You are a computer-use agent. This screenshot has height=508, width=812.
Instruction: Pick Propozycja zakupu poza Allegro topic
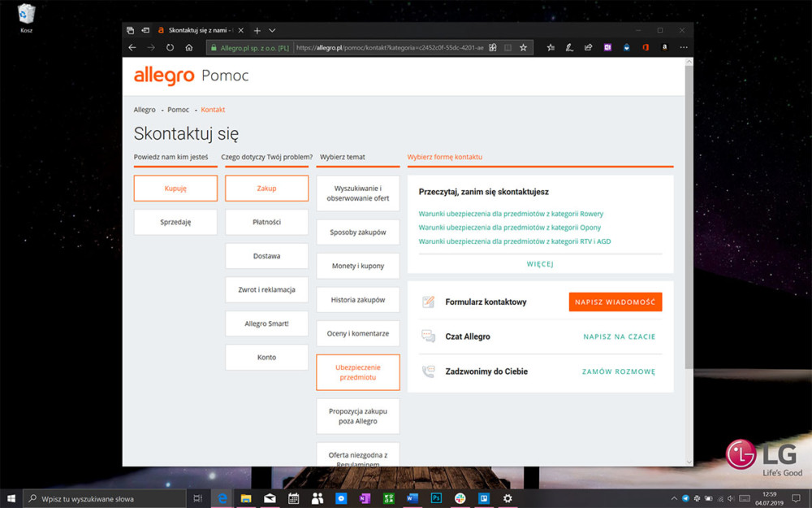pos(358,416)
